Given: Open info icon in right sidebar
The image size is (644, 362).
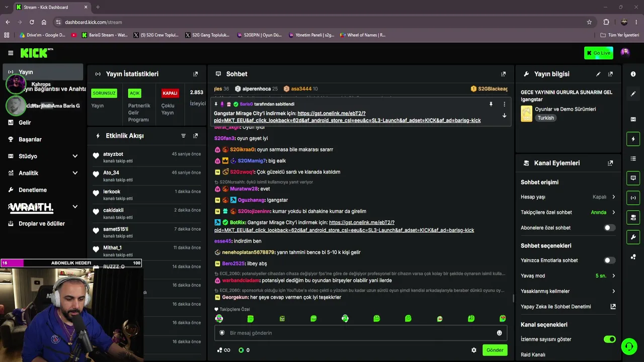Looking at the screenshot, I should click(633, 74).
